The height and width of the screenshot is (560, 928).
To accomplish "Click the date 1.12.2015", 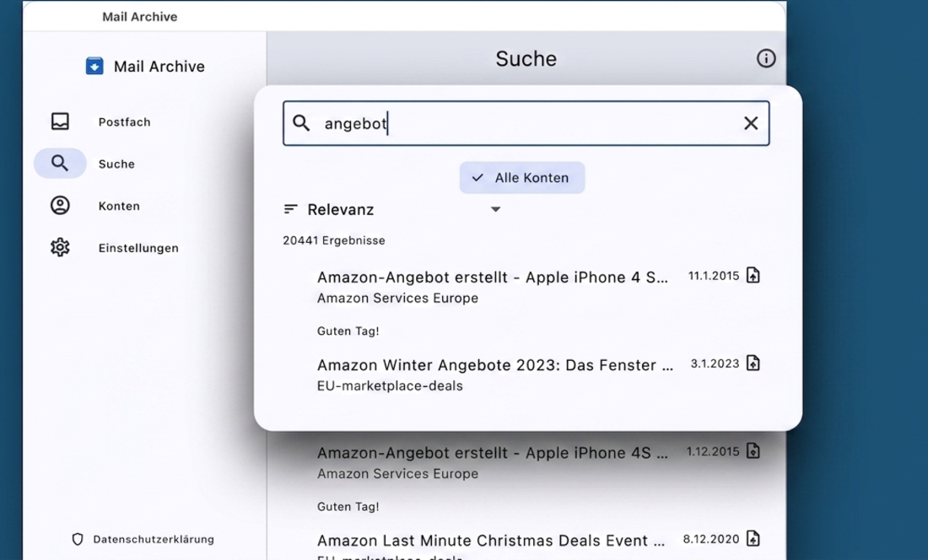I will [713, 452].
